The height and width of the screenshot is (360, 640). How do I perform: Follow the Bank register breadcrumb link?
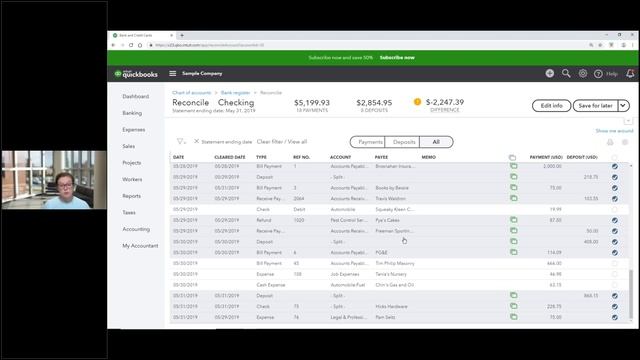click(235, 93)
